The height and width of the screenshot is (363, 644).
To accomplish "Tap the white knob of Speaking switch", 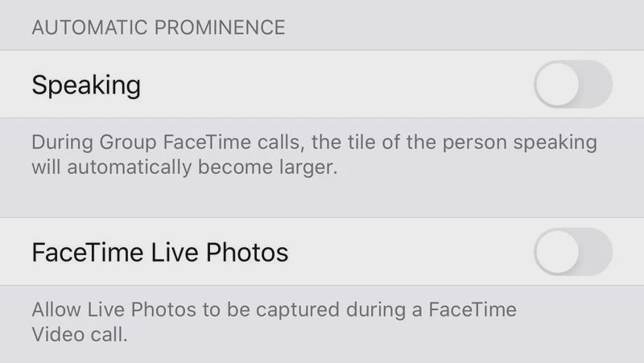I will tap(557, 85).
